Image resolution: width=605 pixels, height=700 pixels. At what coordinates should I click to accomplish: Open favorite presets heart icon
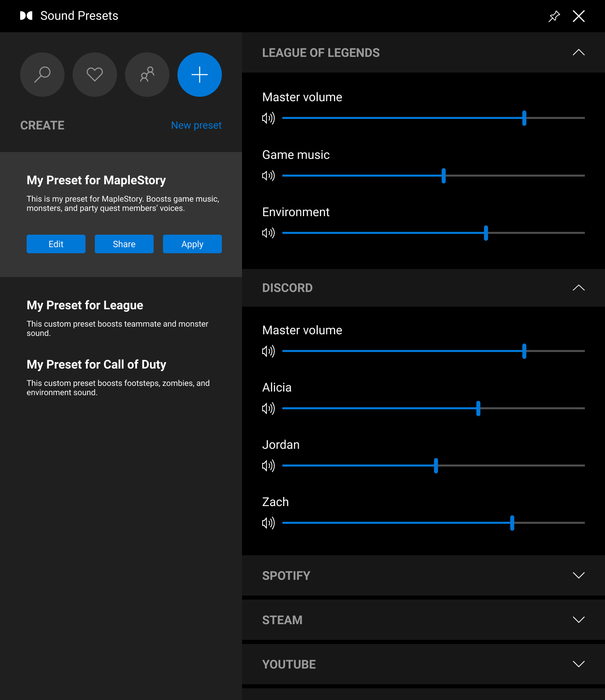point(95,75)
